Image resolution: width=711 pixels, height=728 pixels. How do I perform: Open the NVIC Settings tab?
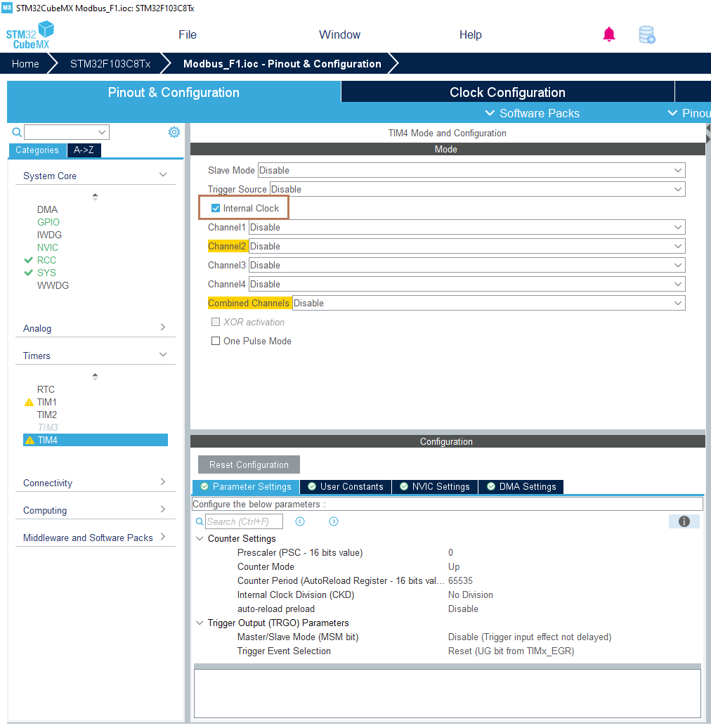click(436, 486)
